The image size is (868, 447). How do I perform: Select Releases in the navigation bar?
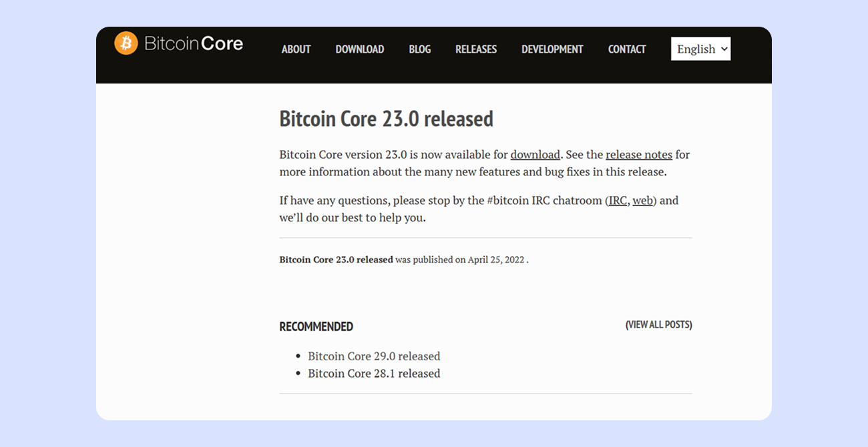[476, 49]
